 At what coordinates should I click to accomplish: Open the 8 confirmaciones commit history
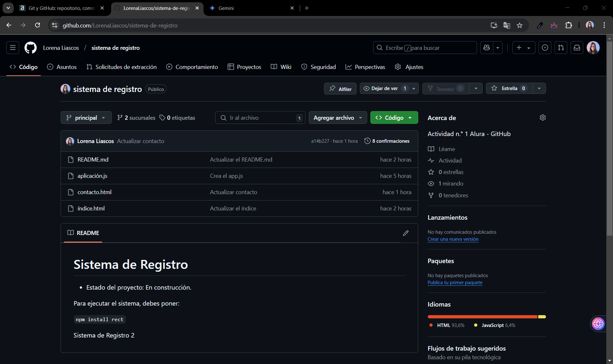[x=387, y=141]
